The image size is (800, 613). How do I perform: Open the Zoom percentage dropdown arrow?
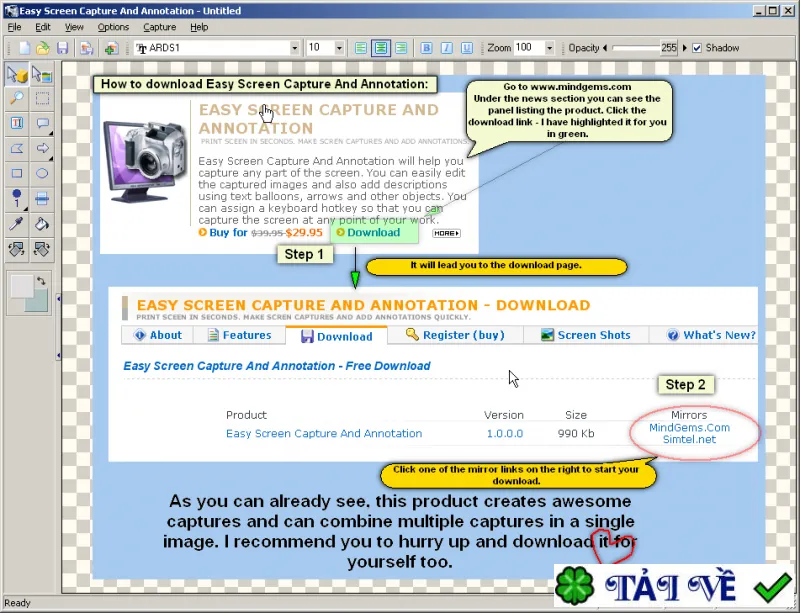549,48
